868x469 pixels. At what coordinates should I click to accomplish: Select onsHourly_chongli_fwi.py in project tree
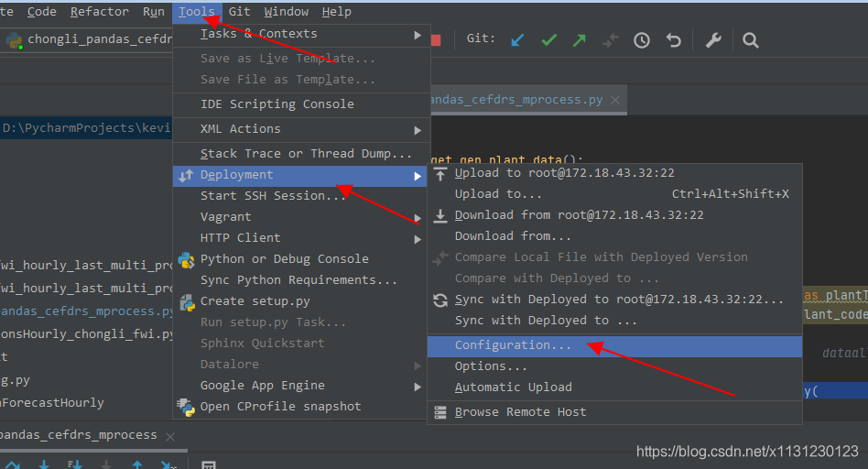click(x=87, y=335)
